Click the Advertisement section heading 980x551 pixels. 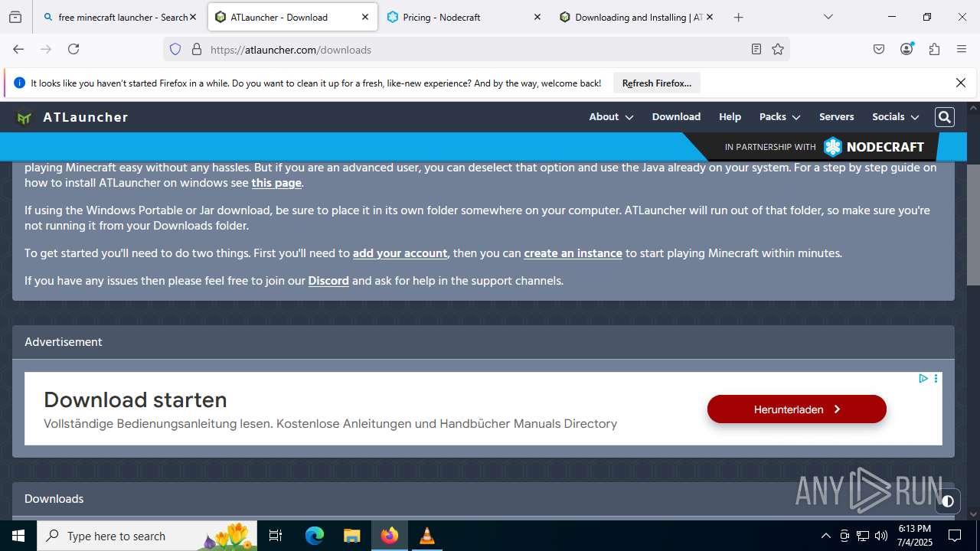pyautogui.click(x=63, y=342)
